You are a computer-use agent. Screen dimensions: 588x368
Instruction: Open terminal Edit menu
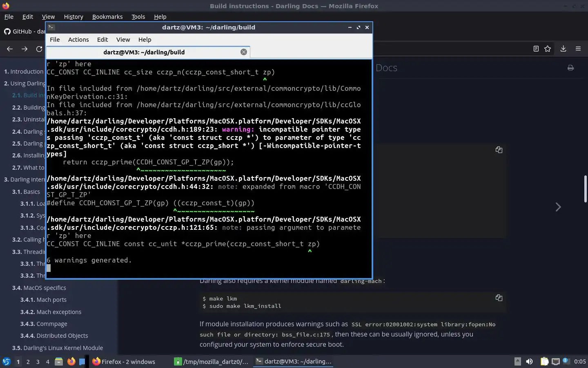[102, 40]
